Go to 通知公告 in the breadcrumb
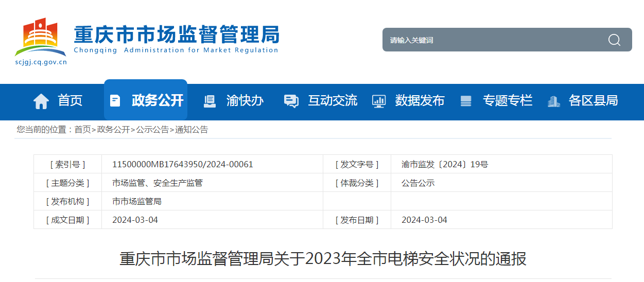 (192, 130)
